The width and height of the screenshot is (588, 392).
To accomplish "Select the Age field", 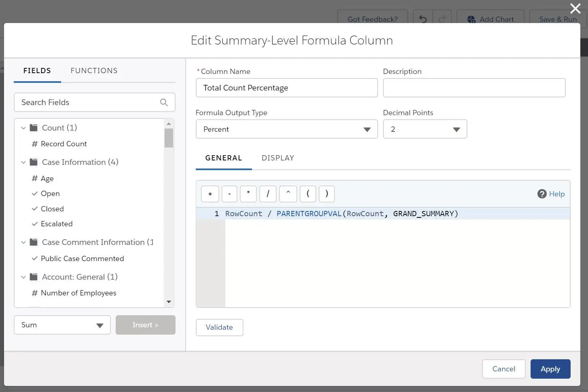I will pyautogui.click(x=47, y=178).
